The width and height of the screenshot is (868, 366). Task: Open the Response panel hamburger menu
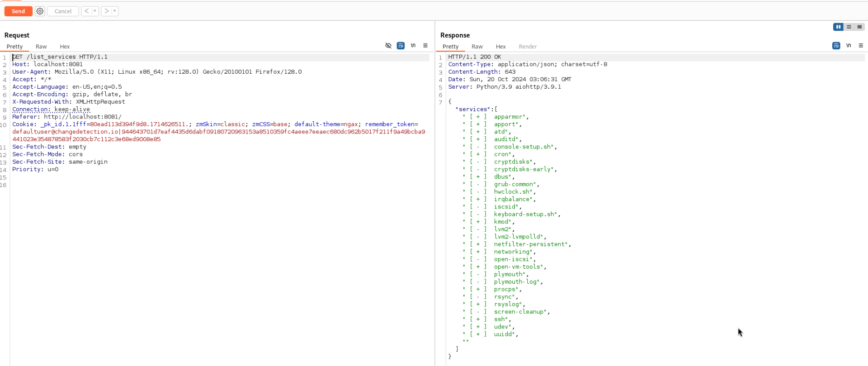tap(861, 46)
